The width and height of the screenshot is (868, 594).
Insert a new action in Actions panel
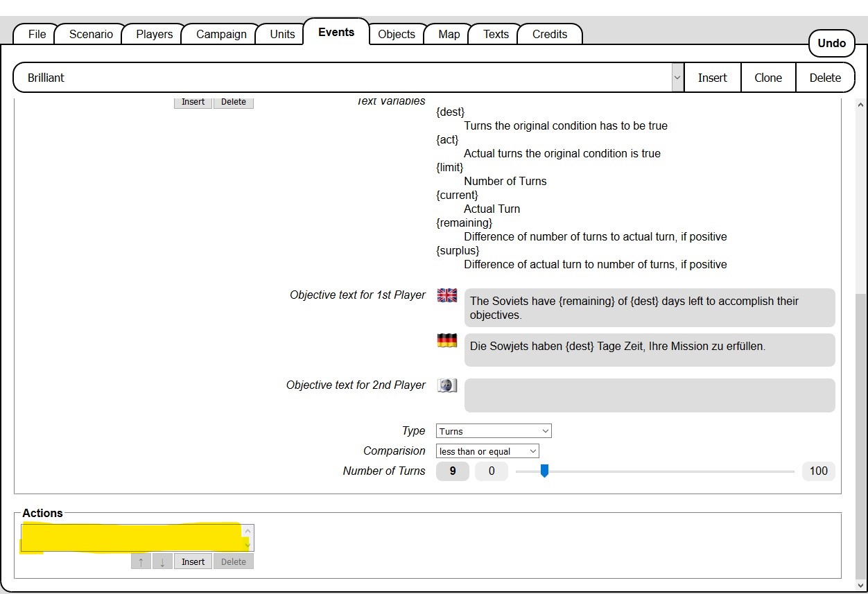click(x=193, y=561)
